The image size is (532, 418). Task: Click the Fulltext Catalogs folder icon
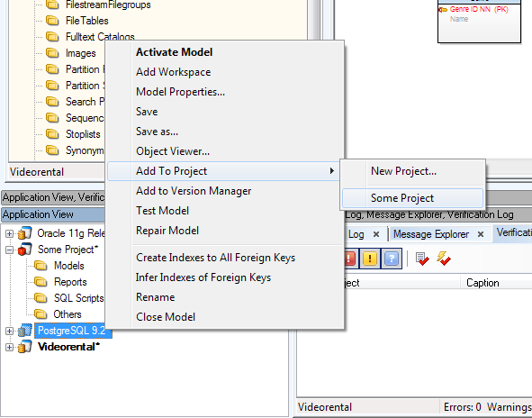pos(52,36)
